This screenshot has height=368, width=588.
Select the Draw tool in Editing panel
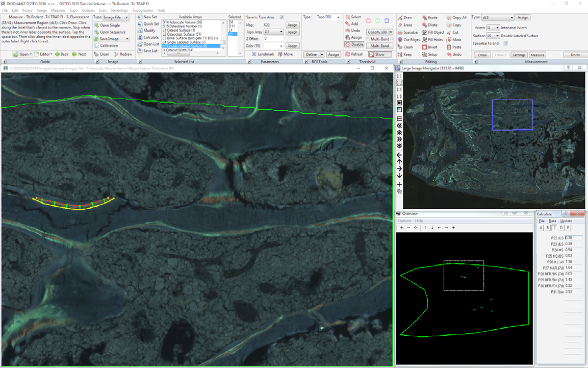click(x=404, y=18)
